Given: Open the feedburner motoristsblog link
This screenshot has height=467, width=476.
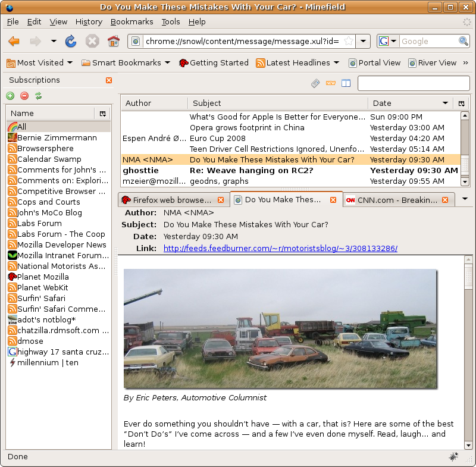Looking at the screenshot, I should point(280,248).
